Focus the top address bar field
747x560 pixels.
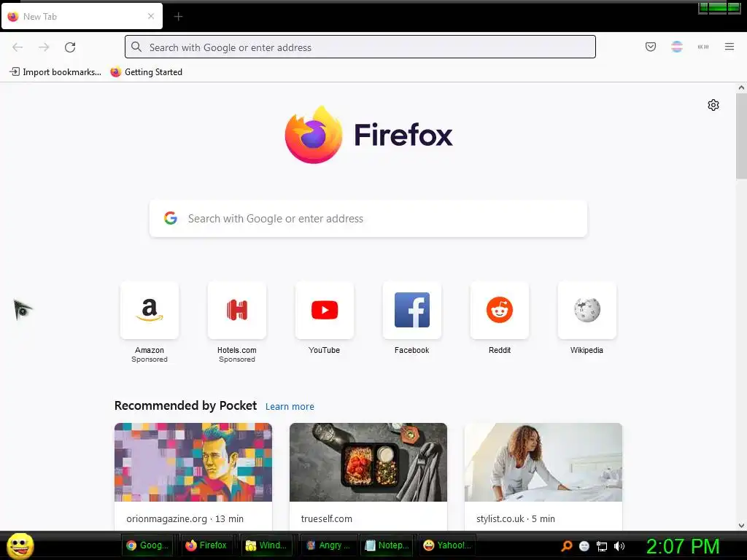pyautogui.click(x=360, y=47)
